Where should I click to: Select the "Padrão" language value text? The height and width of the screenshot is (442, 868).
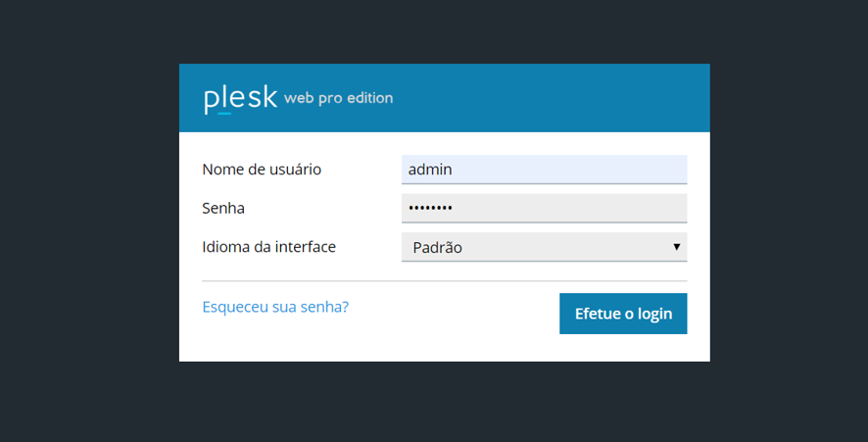[x=437, y=248]
